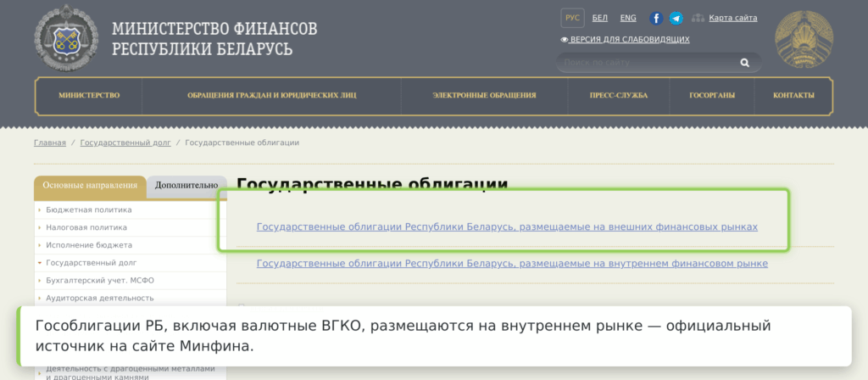Open Бюджетная политика sidebar item

click(130, 210)
